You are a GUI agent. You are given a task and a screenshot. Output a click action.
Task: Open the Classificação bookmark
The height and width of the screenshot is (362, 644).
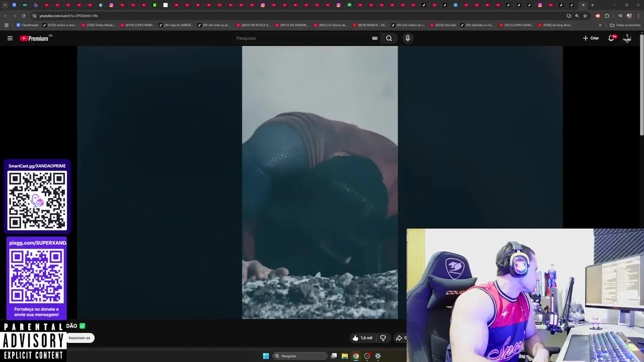[x=27, y=25]
